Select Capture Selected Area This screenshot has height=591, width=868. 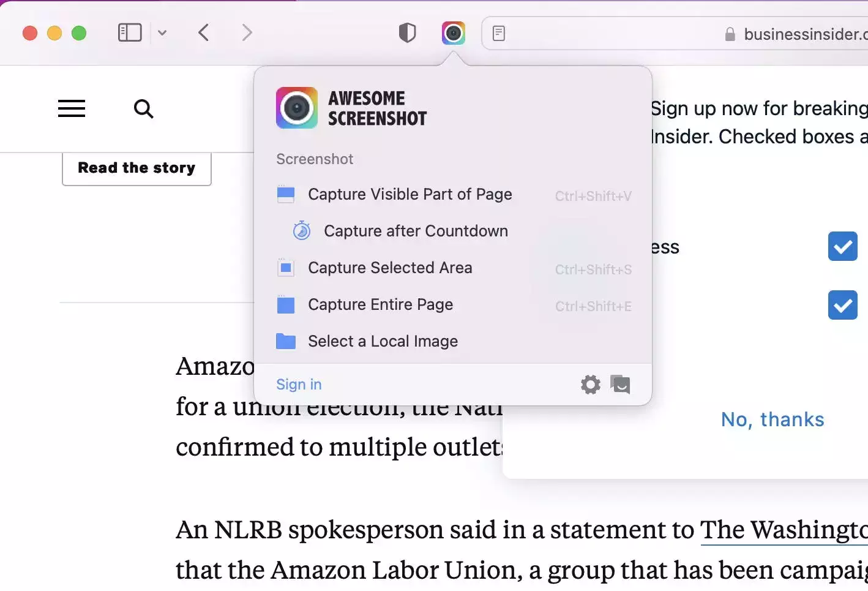454,268
